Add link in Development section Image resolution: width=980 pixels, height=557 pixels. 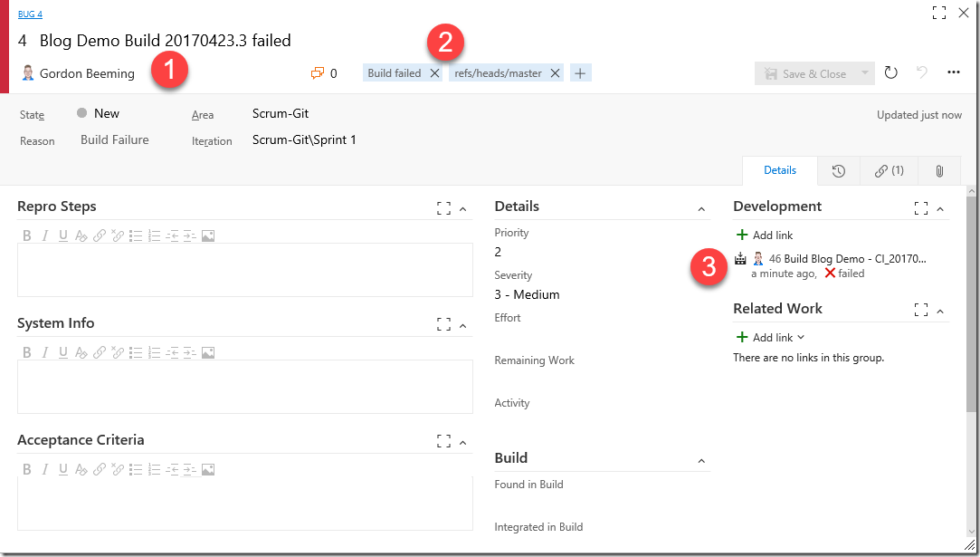click(x=765, y=235)
